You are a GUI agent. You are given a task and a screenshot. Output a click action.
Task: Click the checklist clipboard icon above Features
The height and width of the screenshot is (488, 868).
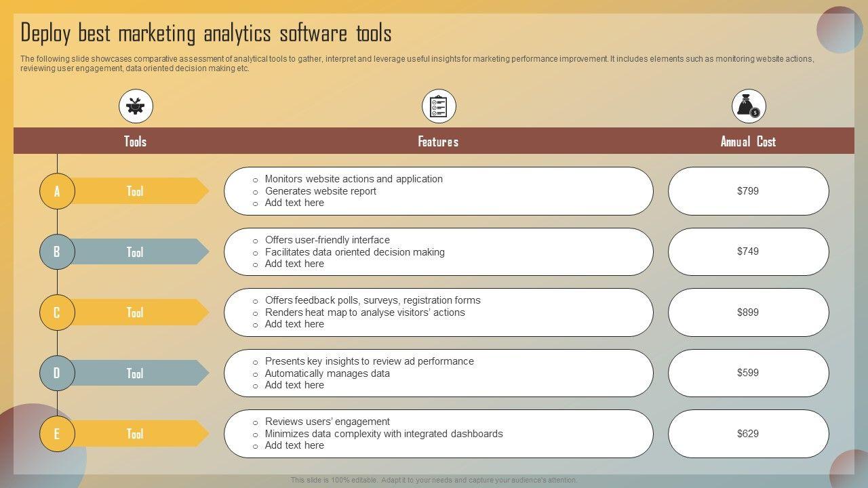coord(439,106)
